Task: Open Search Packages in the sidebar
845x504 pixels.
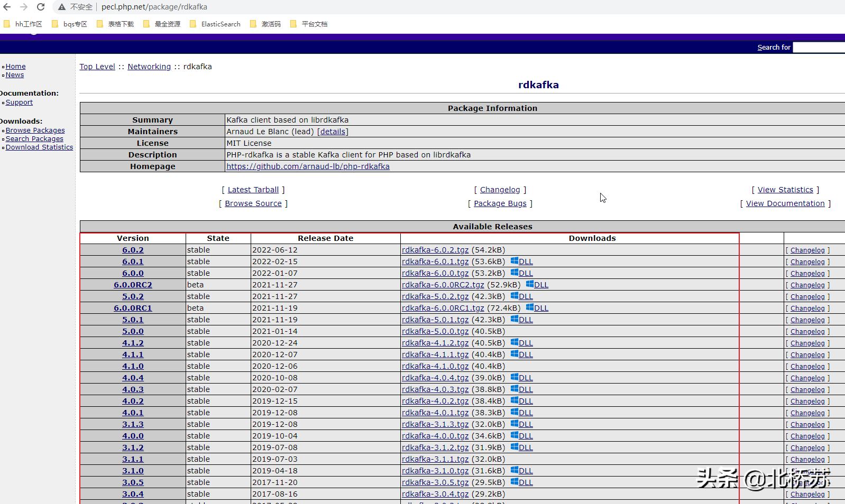Action: pos(34,139)
